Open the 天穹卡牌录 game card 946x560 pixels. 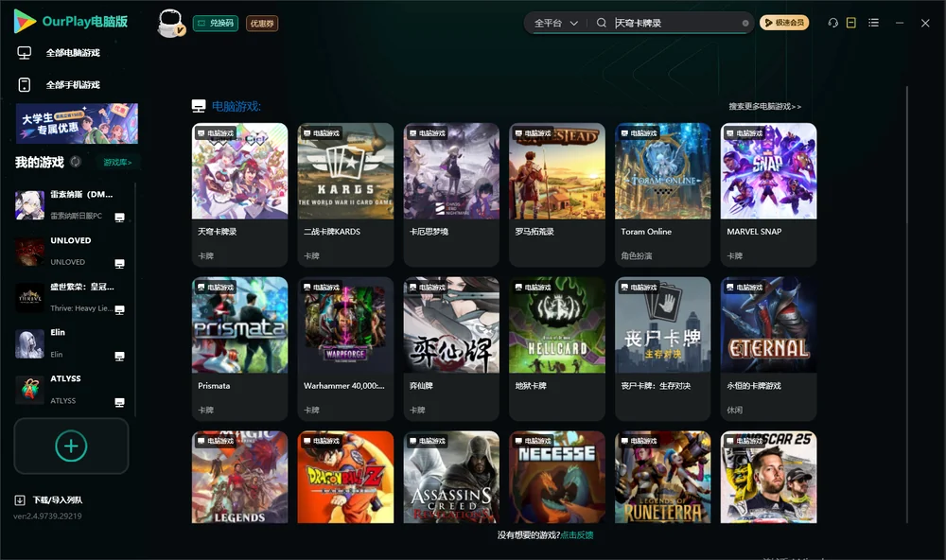pos(239,194)
